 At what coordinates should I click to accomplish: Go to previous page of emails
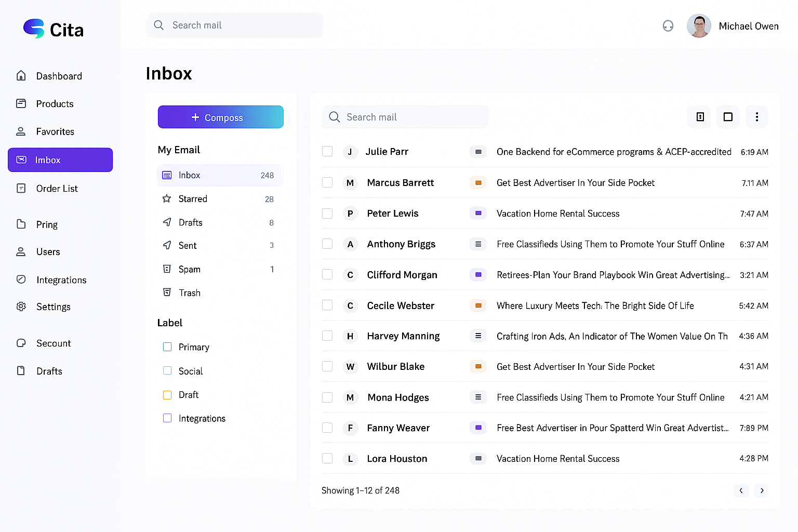[741, 490]
